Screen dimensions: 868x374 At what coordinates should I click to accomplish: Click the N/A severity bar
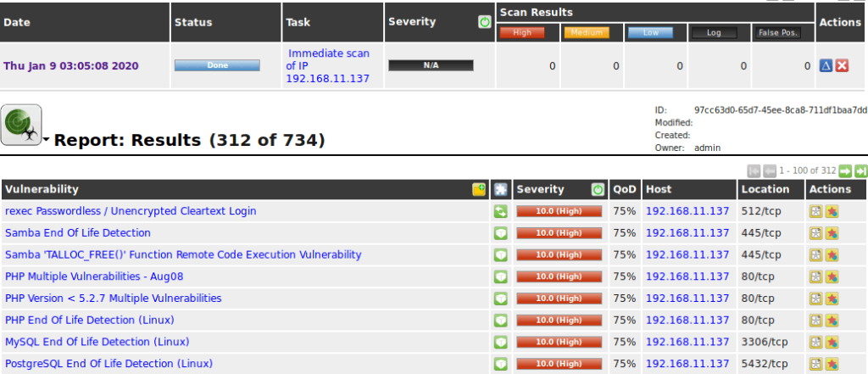click(x=431, y=65)
